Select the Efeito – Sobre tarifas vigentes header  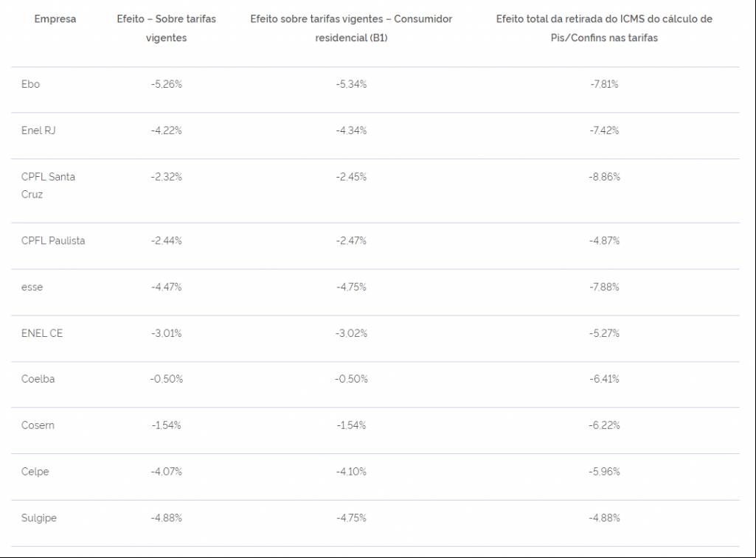(167, 29)
